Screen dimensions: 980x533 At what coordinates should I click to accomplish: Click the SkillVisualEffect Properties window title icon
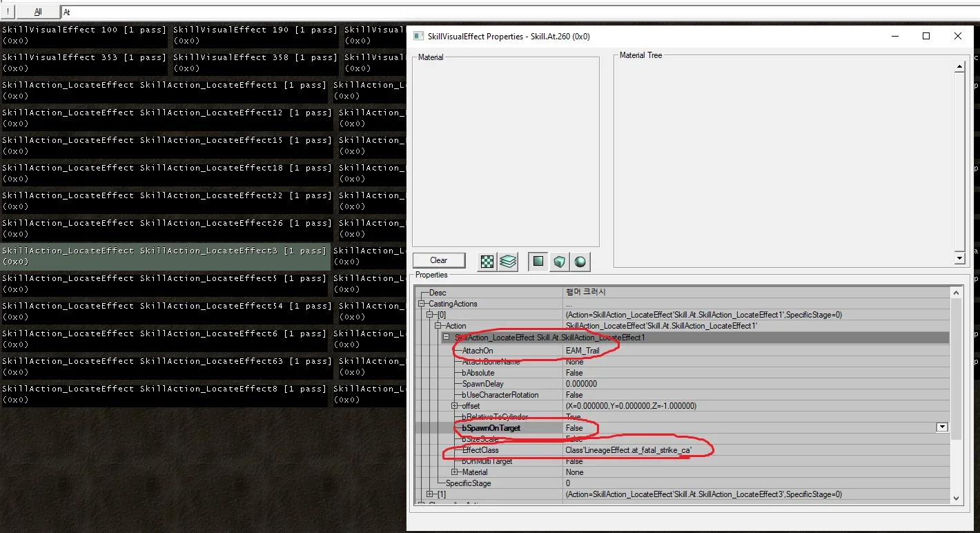(x=418, y=36)
